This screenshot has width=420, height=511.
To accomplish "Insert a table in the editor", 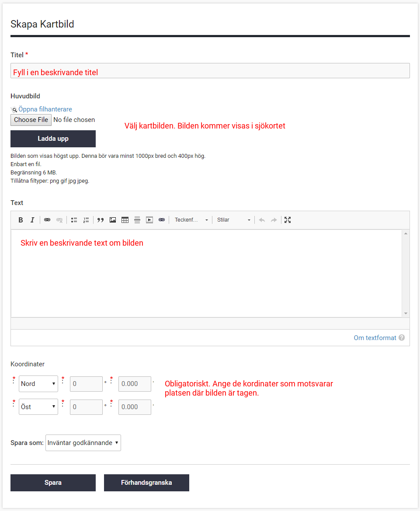I will coord(125,220).
